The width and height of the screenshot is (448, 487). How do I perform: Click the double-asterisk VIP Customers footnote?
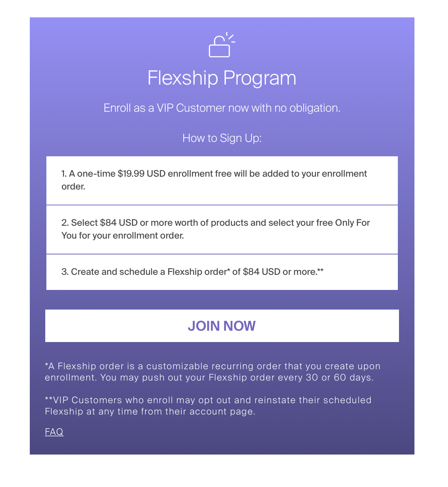click(x=208, y=406)
